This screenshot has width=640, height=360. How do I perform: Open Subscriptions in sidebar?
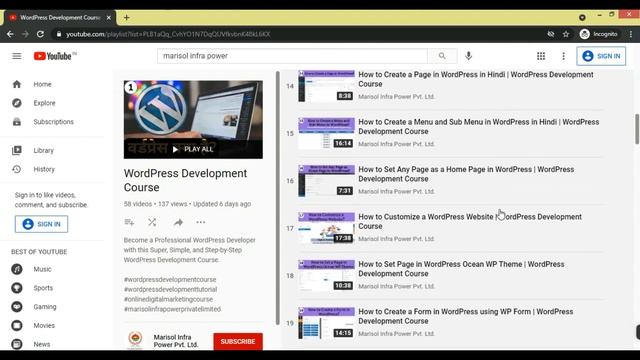[x=52, y=122]
